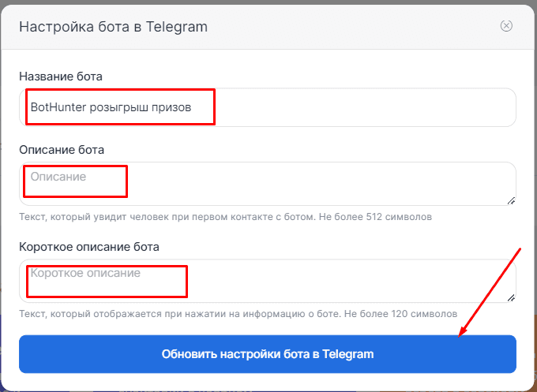
Task: Click the 'Описание бота' field label
Action: tap(62, 149)
